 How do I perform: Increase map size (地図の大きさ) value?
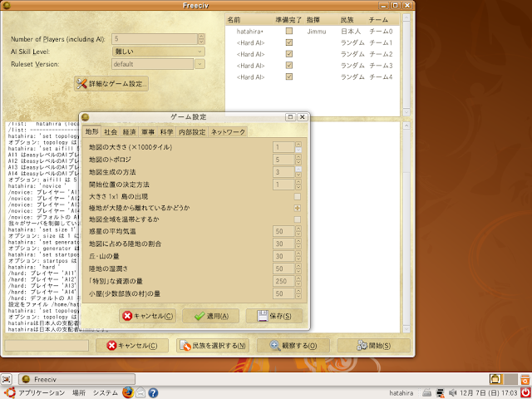click(298, 144)
